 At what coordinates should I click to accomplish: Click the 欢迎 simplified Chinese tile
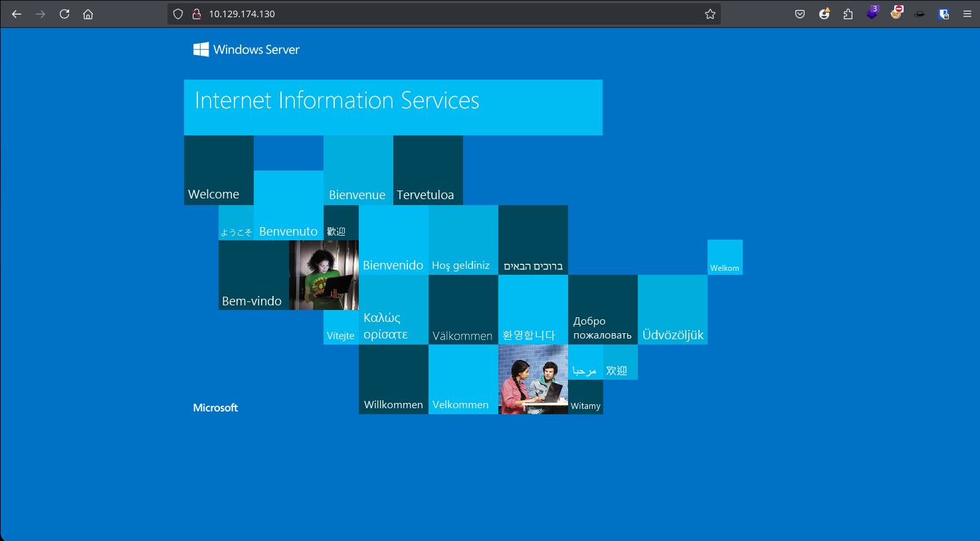pos(621,362)
